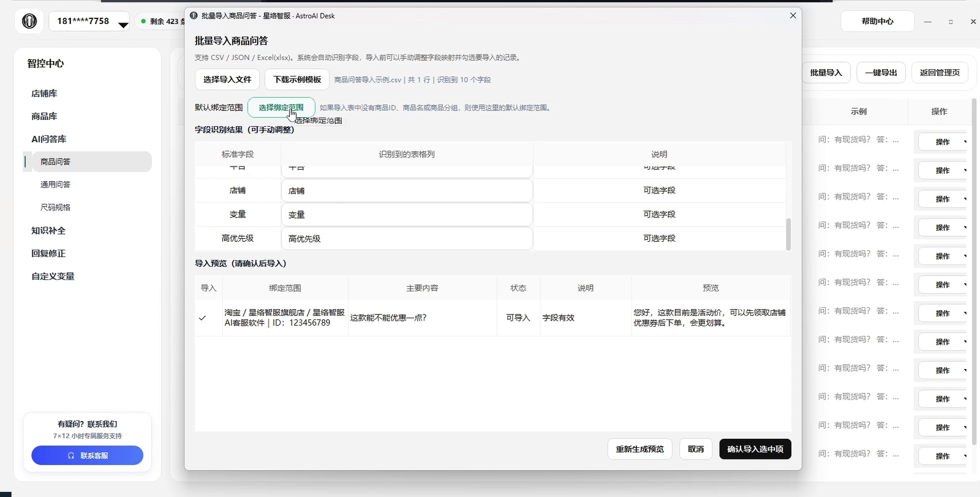Toggle the import checkmark for the 淘宝 row

point(202,318)
